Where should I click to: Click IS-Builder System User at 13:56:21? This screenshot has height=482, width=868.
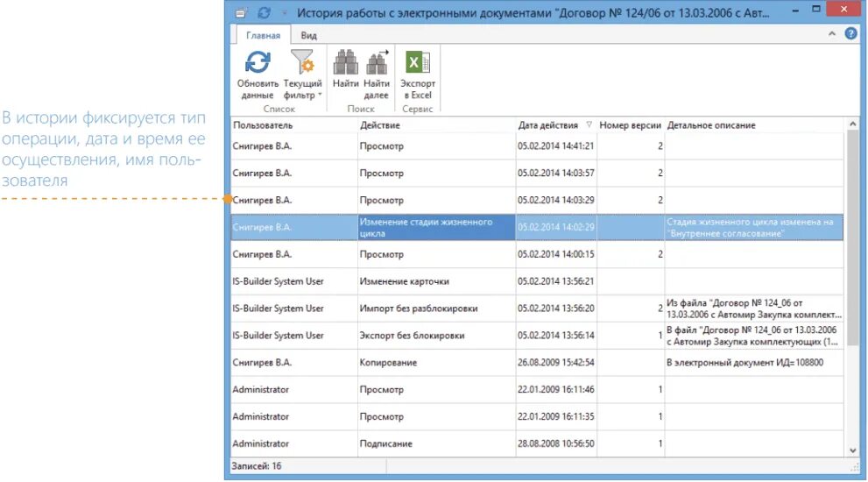point(294,281)
